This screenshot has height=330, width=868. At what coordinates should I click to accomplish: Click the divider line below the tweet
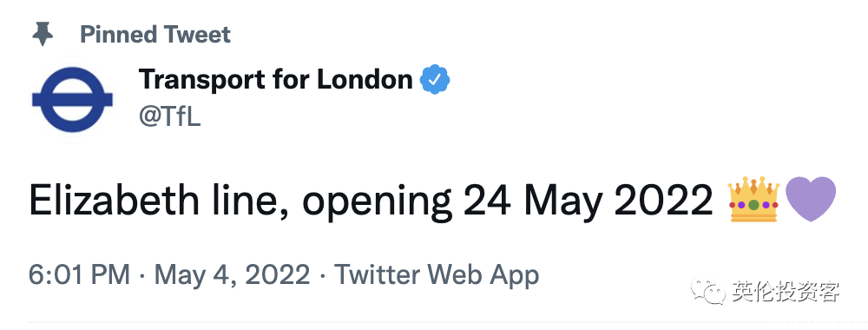434,321
